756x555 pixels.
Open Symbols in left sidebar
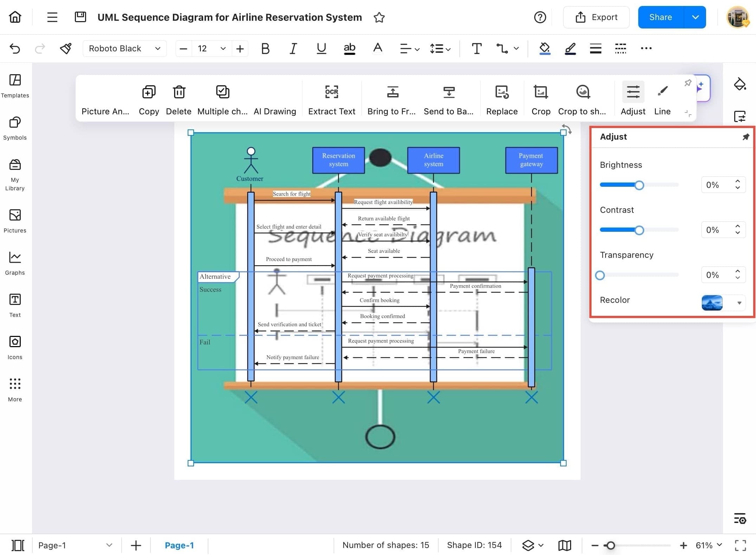coord(15,128)
